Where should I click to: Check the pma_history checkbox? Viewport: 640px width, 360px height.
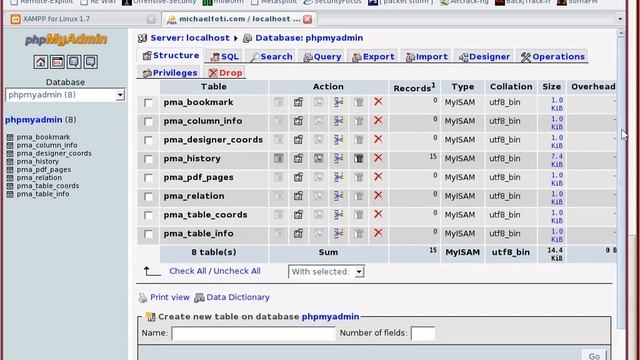[148, 159]
